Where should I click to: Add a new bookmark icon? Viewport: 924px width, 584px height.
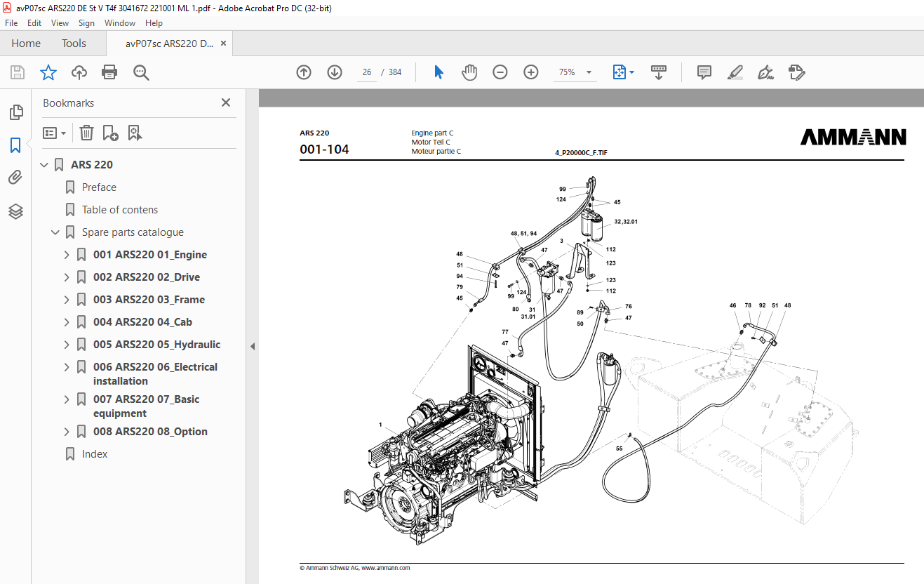click(x=110, y=133)
